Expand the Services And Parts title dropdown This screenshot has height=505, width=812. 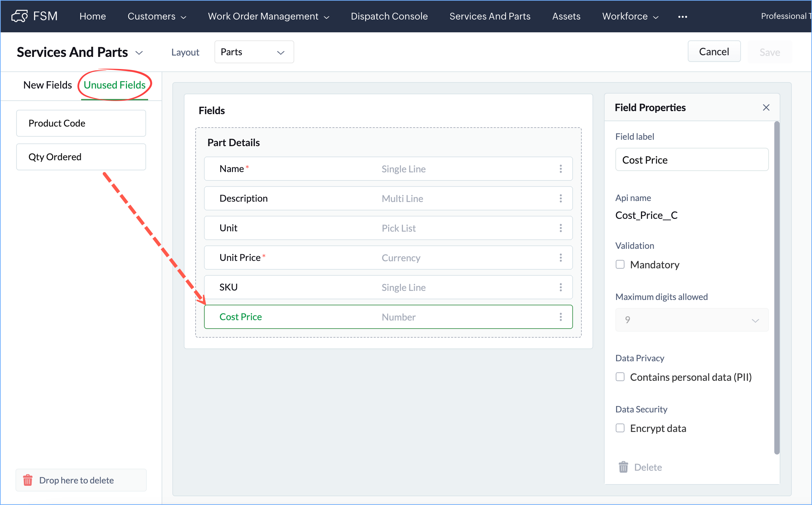coord(139,53)
